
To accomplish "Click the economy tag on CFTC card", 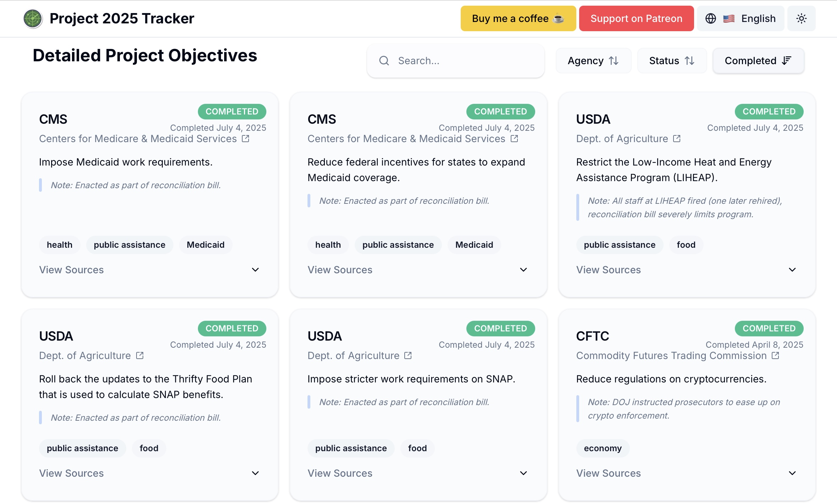I will coord(603,448).
